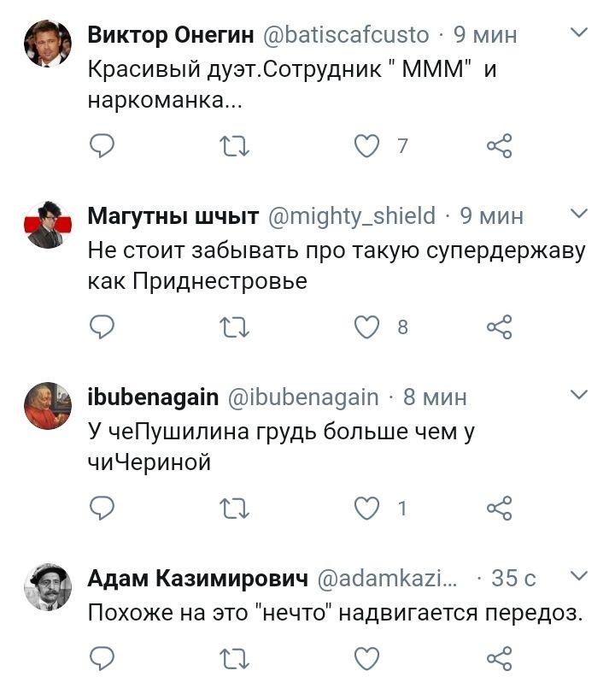The image size is (615, 700).
Task: Open the @mighty_shield profile handle
Action: coord(352,216)
